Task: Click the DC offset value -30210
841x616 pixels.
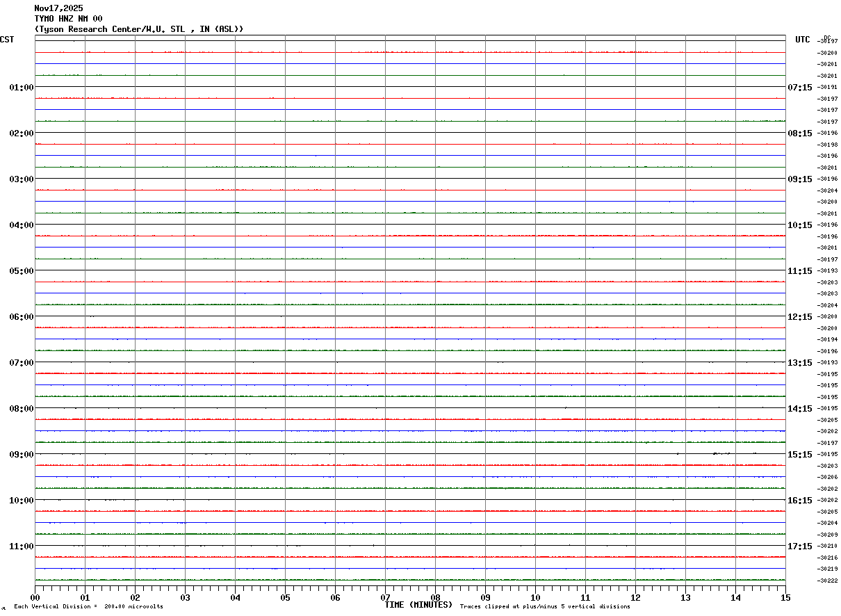Action: [828, 546]
